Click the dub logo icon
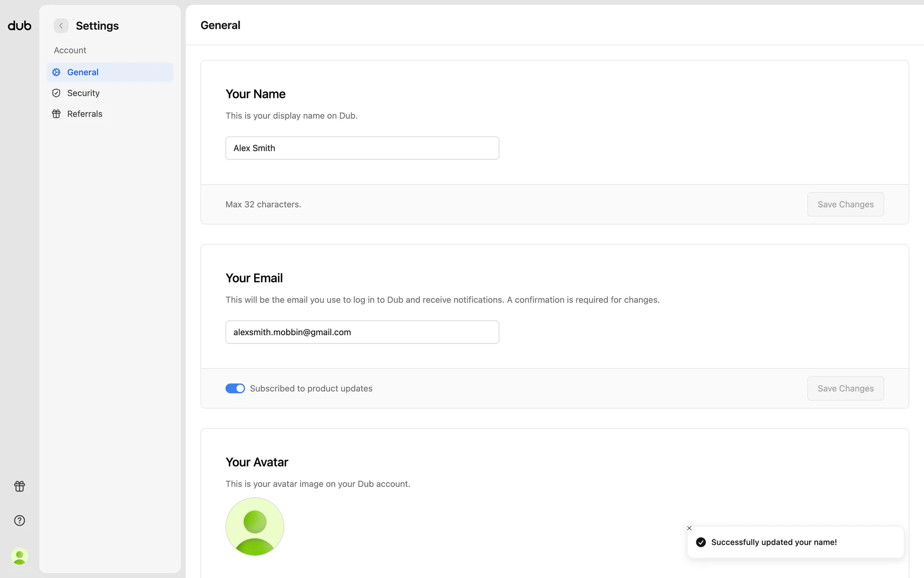Screen dimensions: 924x578 [x=20, y=26]
